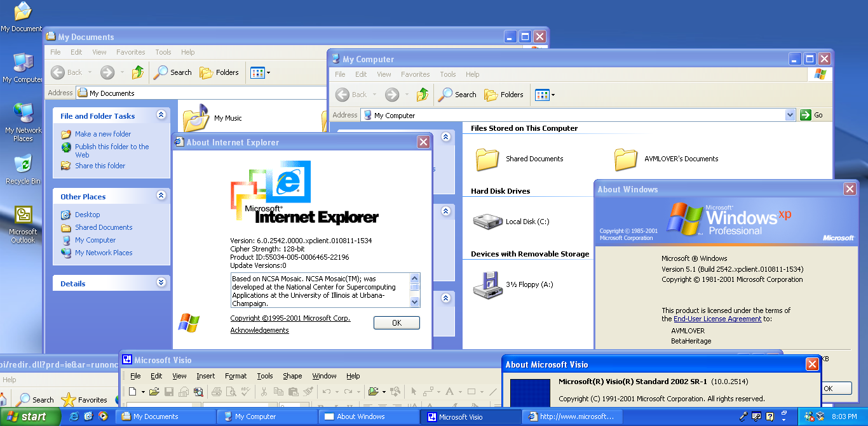Open the stencil dropdown arrow in Visio

(384, 392)
